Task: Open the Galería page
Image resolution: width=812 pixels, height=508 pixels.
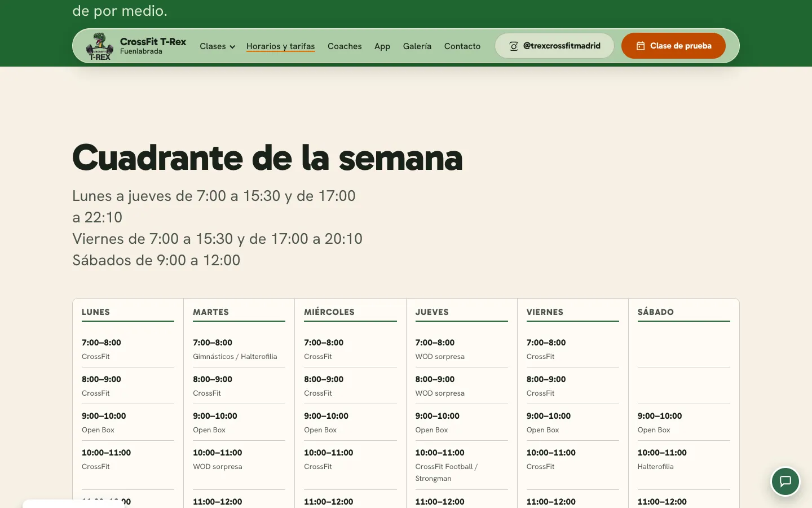Action: [x=417, y=46]
